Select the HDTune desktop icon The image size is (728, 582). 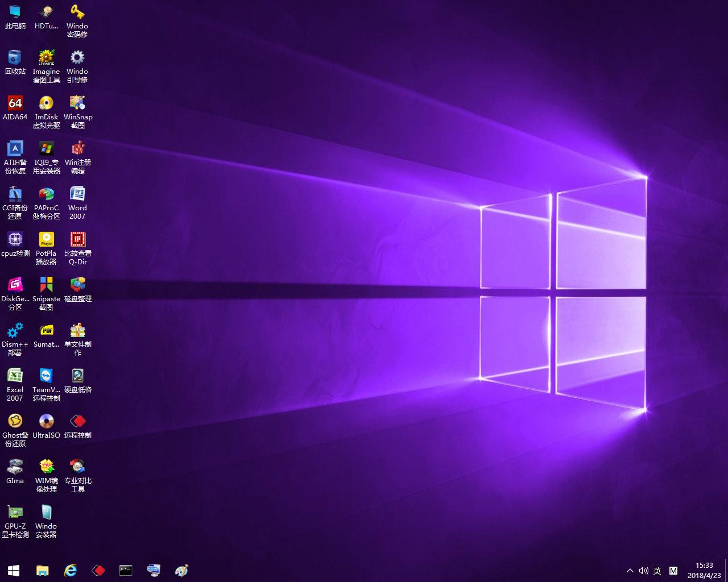[x=46, y=17]
